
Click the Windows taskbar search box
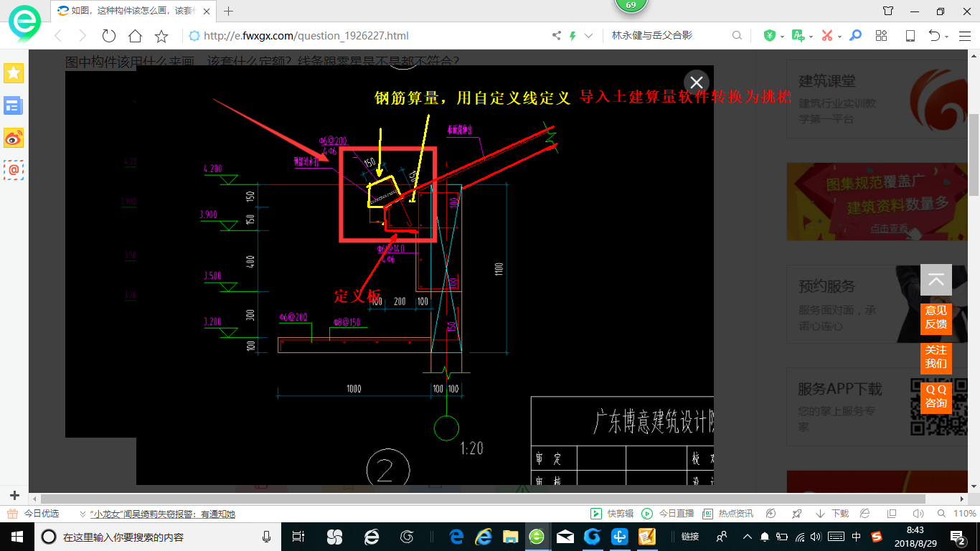click(x=159, y=537)
